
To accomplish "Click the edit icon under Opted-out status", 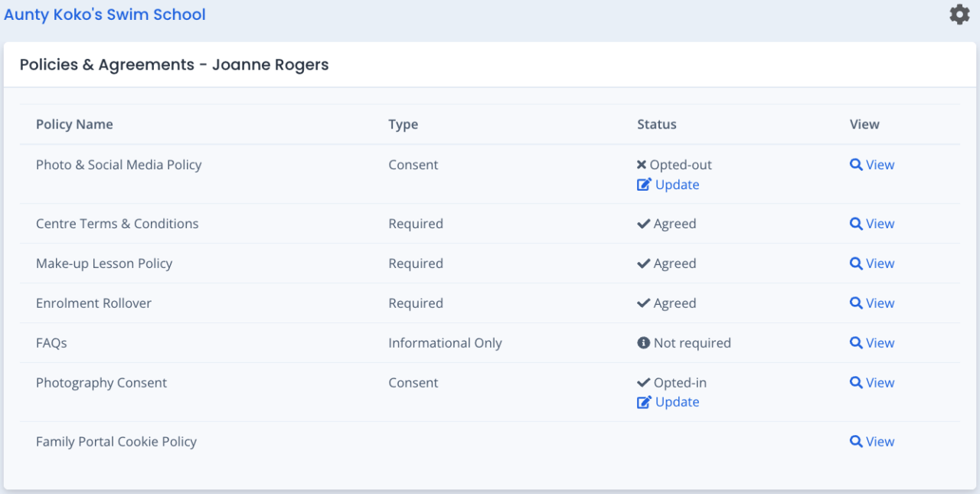I will [644, 185].
